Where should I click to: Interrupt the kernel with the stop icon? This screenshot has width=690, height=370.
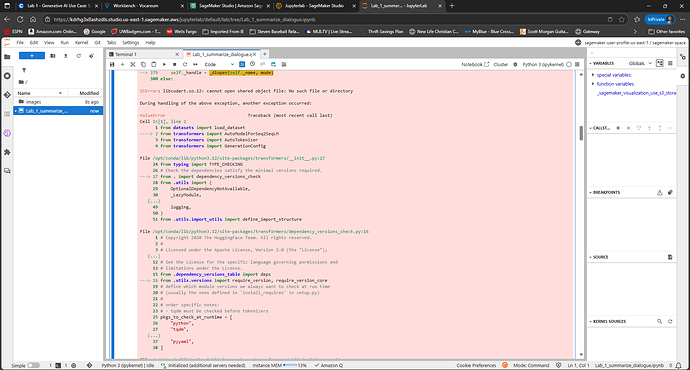click(175, 64)
